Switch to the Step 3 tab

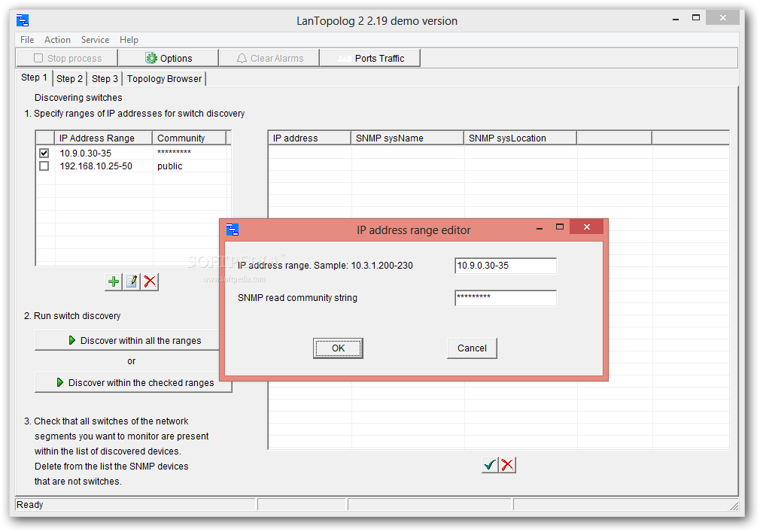tap(105, 79)
